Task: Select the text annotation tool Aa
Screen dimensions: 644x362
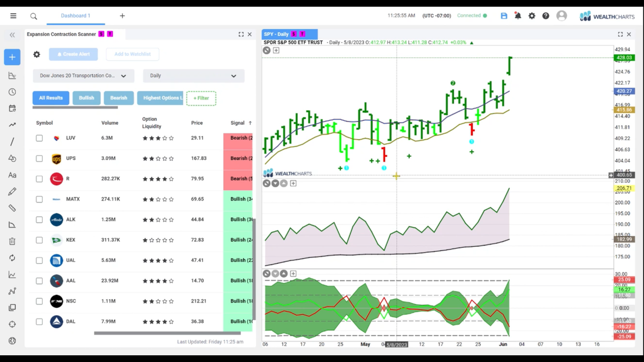Action: (12, 175)
